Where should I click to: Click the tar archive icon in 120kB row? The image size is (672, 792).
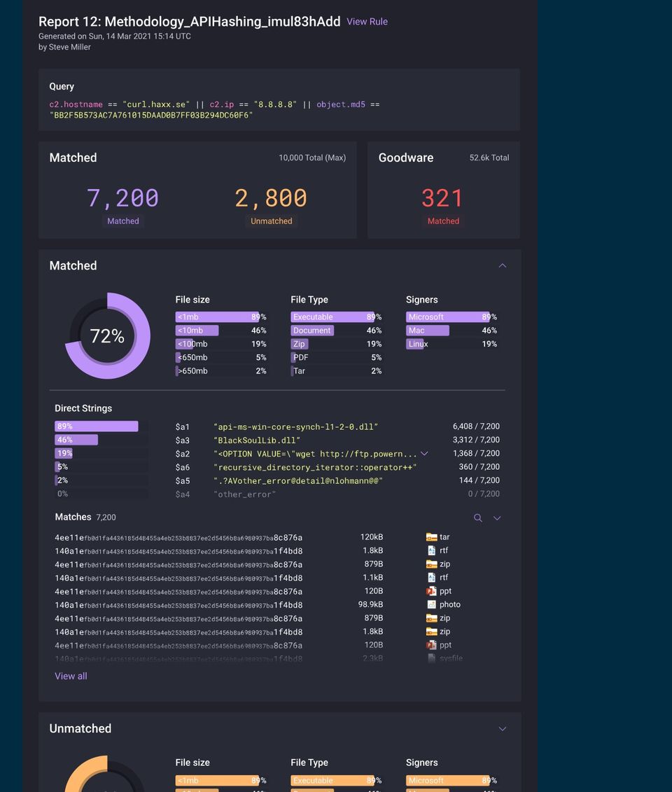(x=431, y=537)
